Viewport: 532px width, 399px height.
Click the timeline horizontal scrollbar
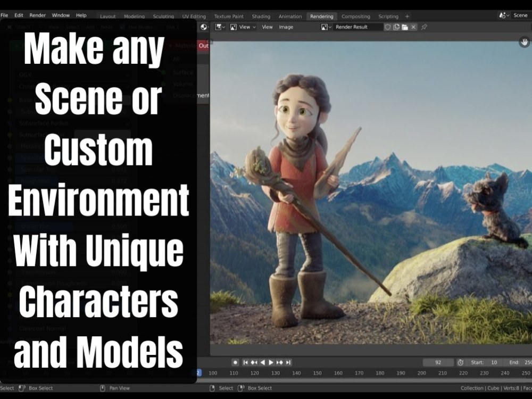(x=365, y=381)
